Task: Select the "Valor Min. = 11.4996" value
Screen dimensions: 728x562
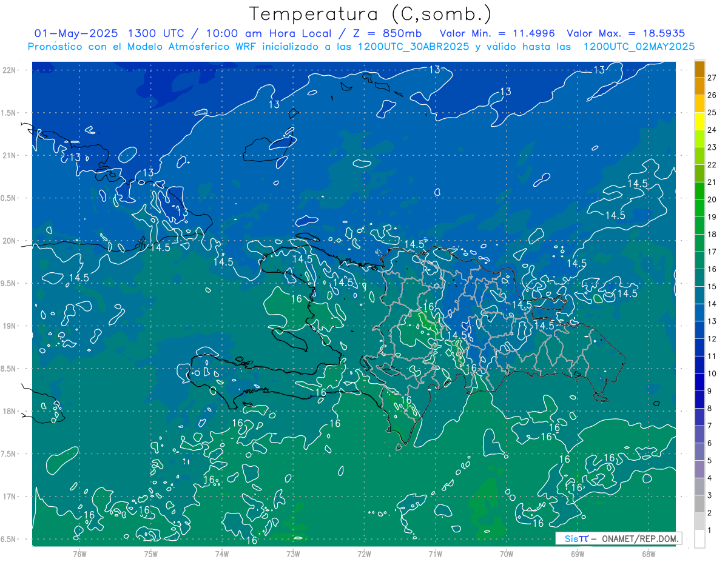Action: (x=497, y=33)
